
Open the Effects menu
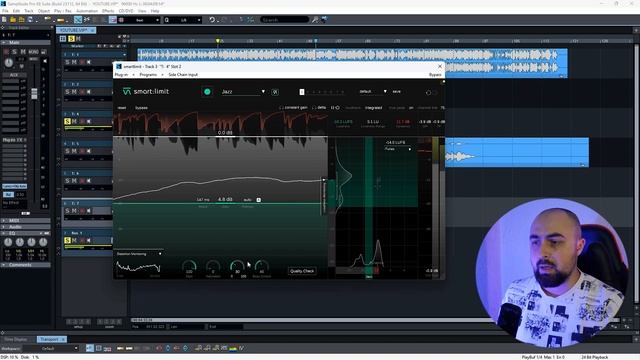[x=108, y=11]
